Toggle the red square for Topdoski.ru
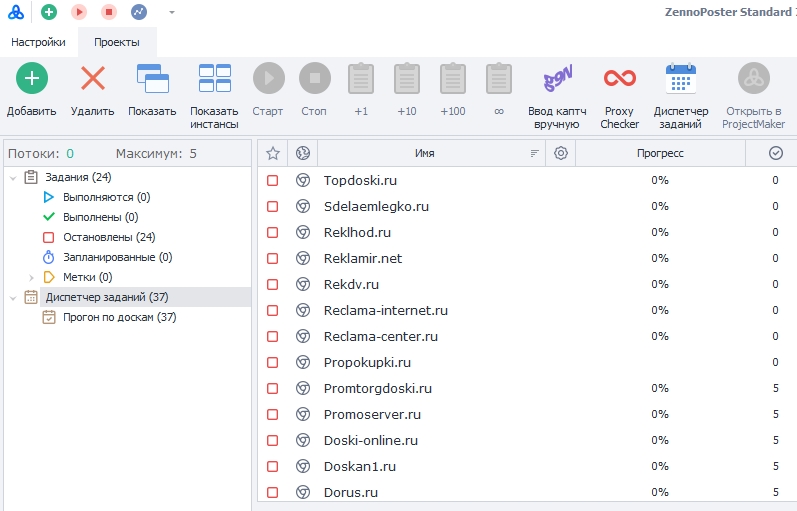This screenshot has width=797, height=511. (x=273, y=181)
